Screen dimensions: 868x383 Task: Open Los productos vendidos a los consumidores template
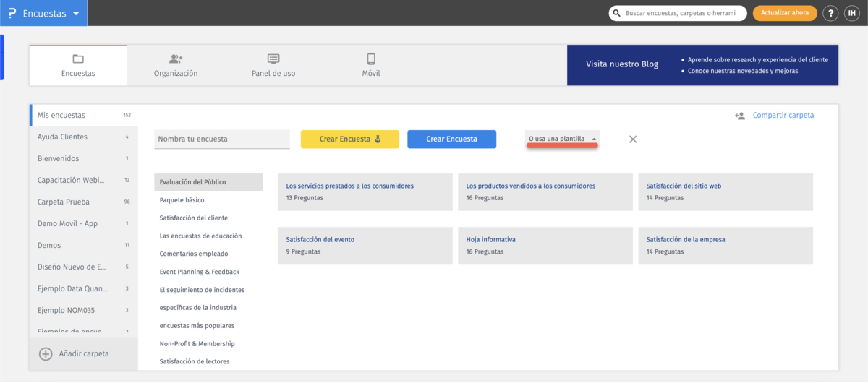545,191
